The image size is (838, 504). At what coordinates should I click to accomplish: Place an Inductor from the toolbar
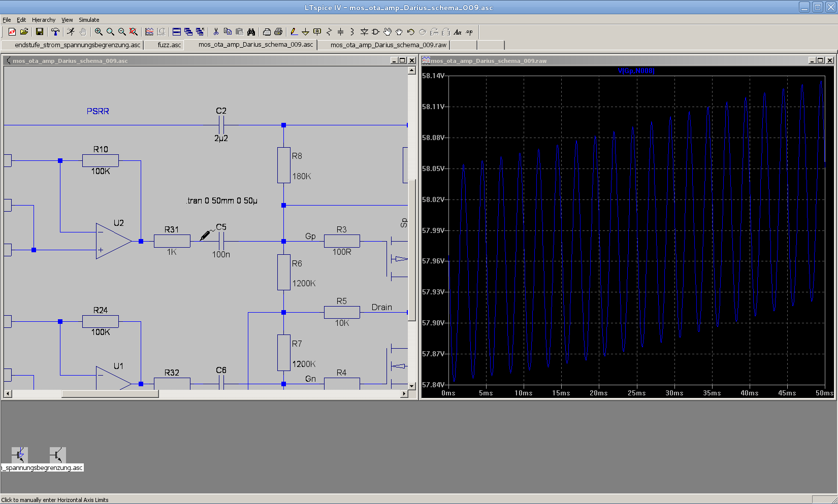[352, 31]
